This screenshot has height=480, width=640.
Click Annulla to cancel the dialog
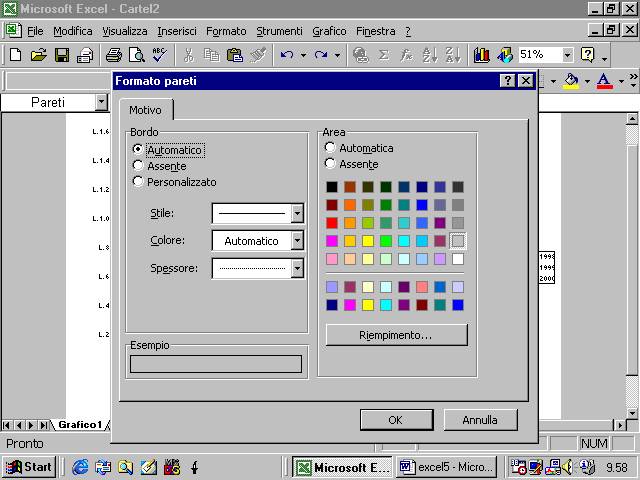(x=480, y=420)
